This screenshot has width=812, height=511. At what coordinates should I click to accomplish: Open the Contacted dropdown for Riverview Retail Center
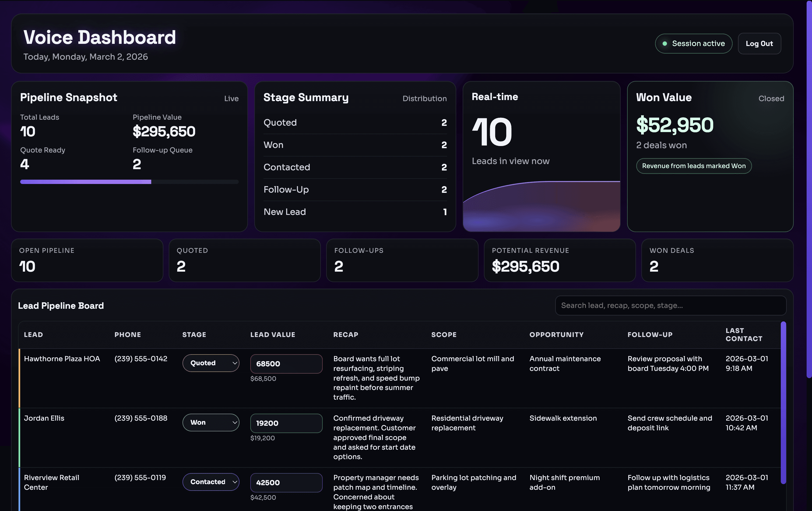(211, 482)
